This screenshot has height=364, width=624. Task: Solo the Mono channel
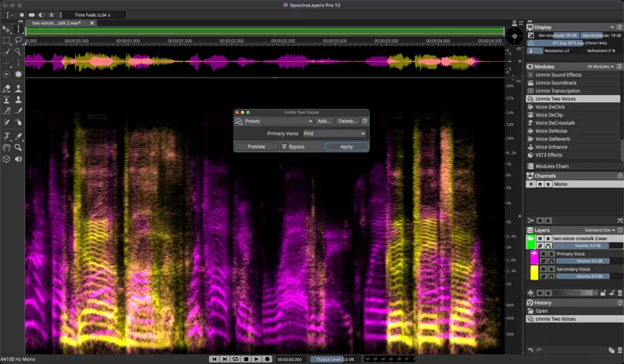click(x=548, y=184)
